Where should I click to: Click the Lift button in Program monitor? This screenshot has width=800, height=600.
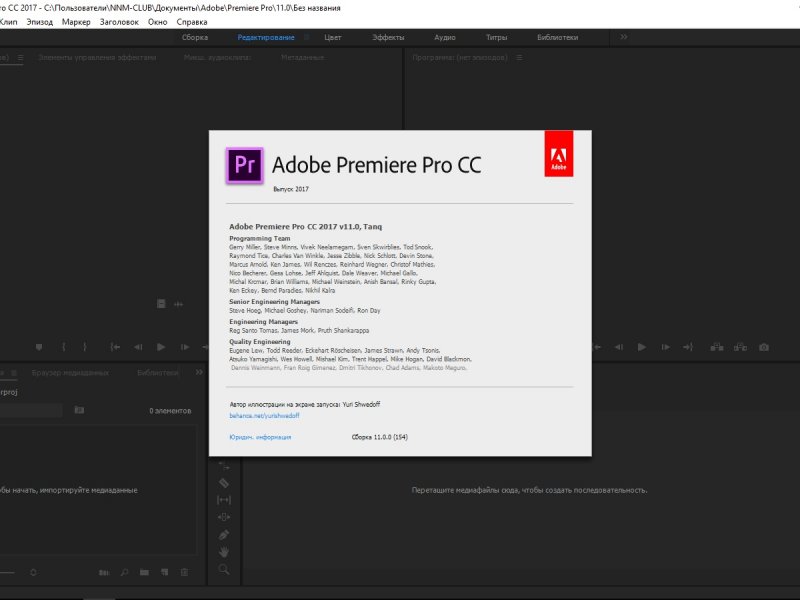(x=717, y=347)
